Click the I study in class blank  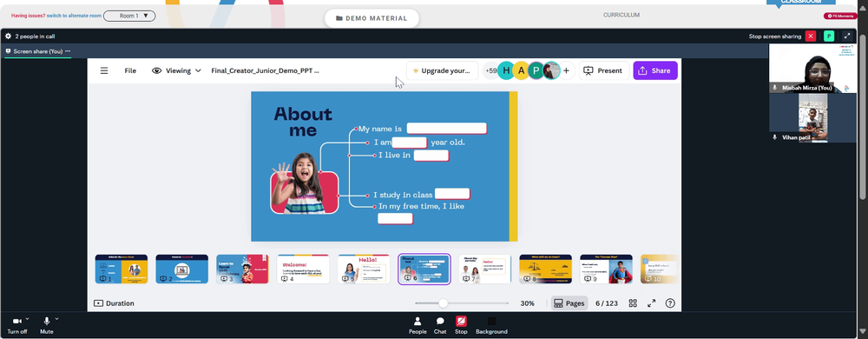[452, 194]
